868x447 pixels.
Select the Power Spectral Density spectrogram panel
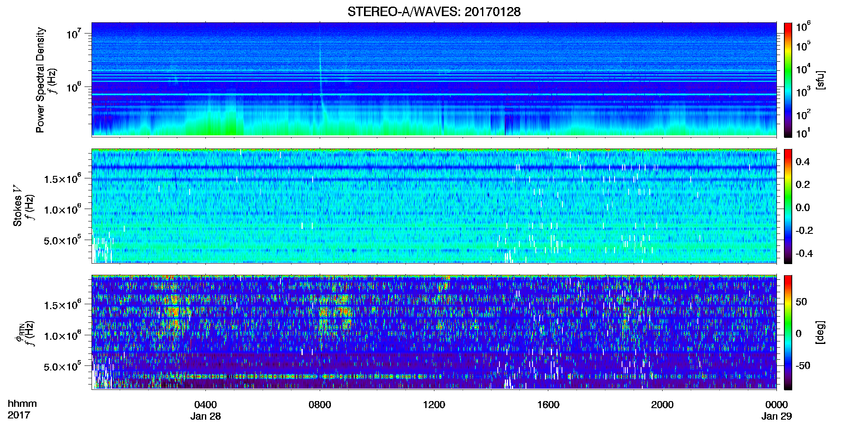(x=434, y=79)
